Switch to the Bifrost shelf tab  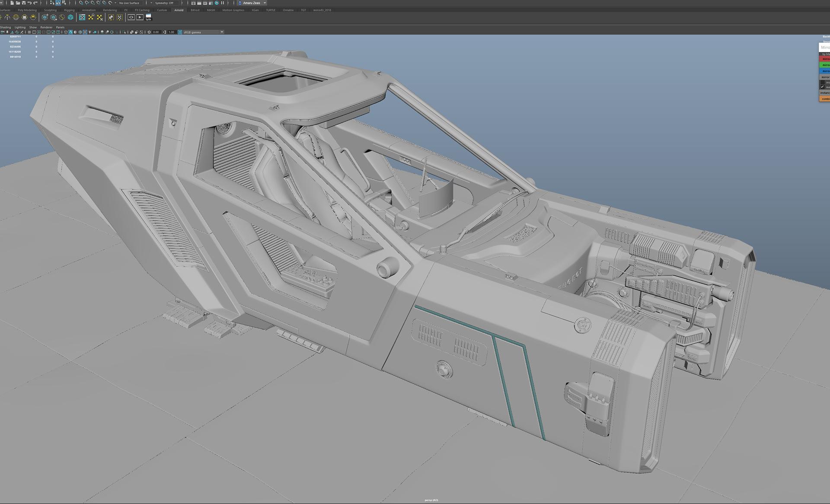[195, 10]
